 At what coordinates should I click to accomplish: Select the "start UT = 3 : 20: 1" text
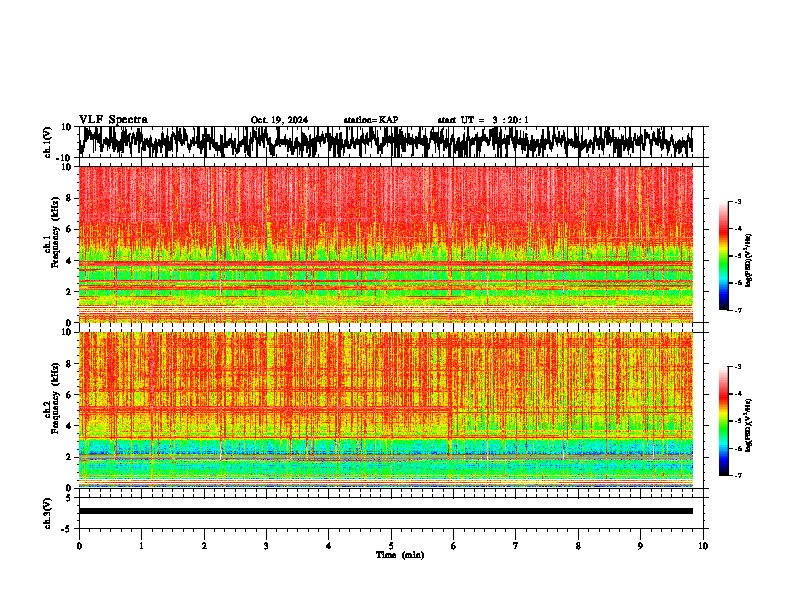click(x=483, y=120)
